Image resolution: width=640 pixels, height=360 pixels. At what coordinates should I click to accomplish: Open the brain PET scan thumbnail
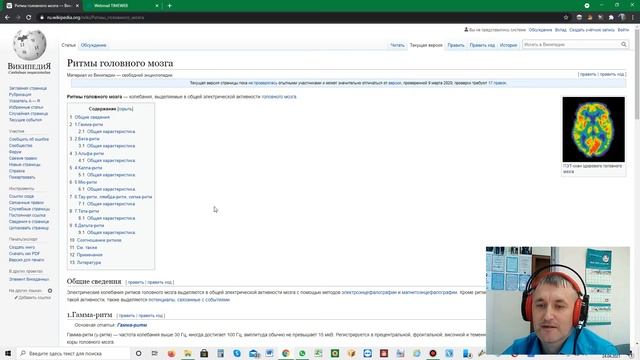[x=593, y=129]
